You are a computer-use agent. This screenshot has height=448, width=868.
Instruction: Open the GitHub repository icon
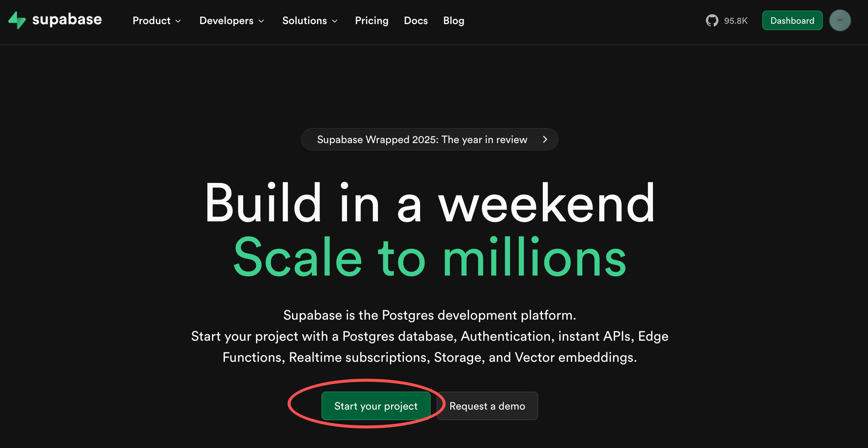click(x=712, y=21)
